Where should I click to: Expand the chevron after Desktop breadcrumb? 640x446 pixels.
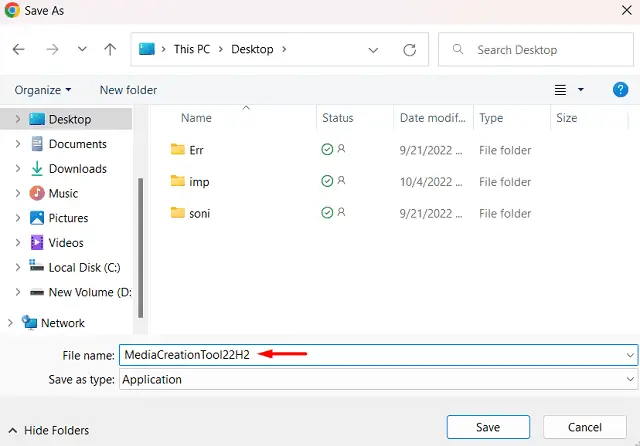coord(284,49)
